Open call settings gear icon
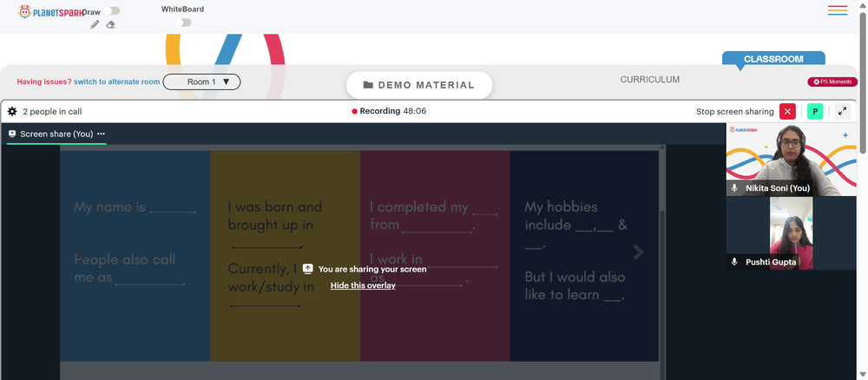The height and width of the screenshot is (380, 868). (12, 112)
